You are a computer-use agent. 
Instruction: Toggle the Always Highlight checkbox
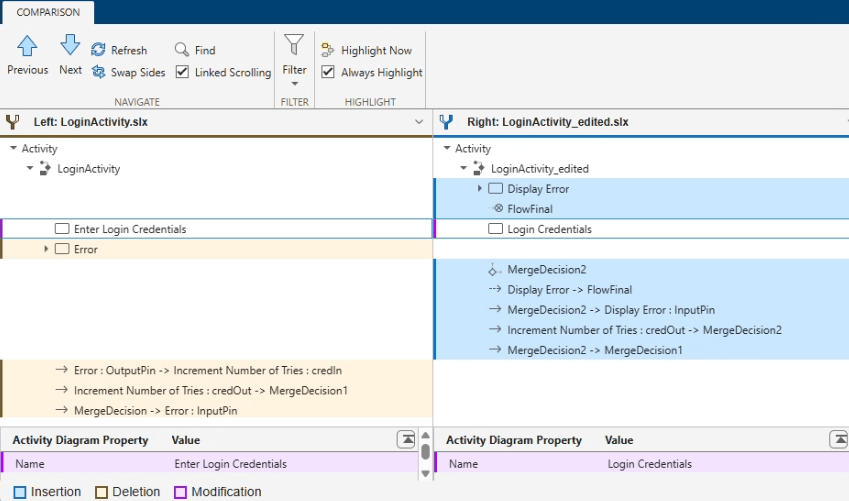(328, 71)
